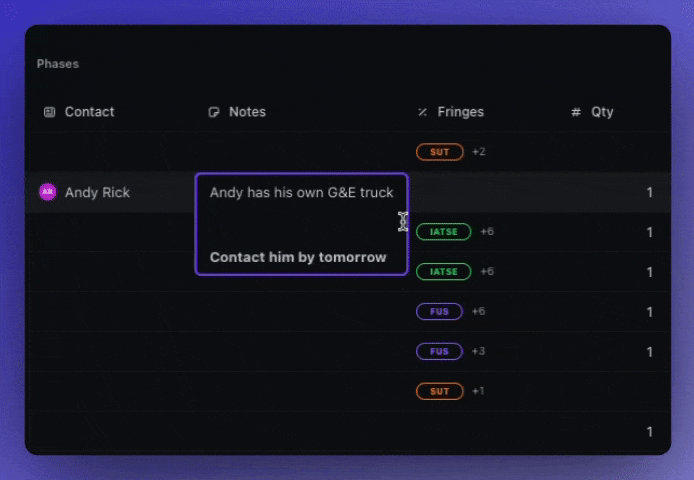The width and height of the screenshot is (694, 480).
Task: Click Andy Rick's pink avatar icon
Action: [48, 192]
